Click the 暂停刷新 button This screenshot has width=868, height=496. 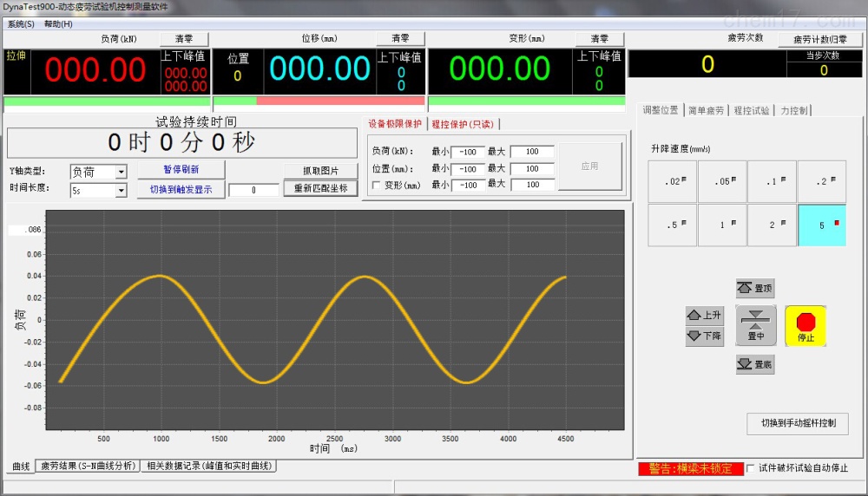point(181,170)
